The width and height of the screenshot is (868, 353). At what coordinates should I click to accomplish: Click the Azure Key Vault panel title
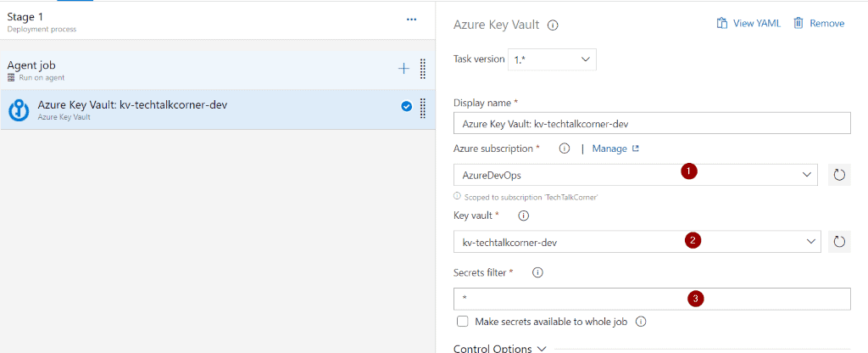point(496,25)
